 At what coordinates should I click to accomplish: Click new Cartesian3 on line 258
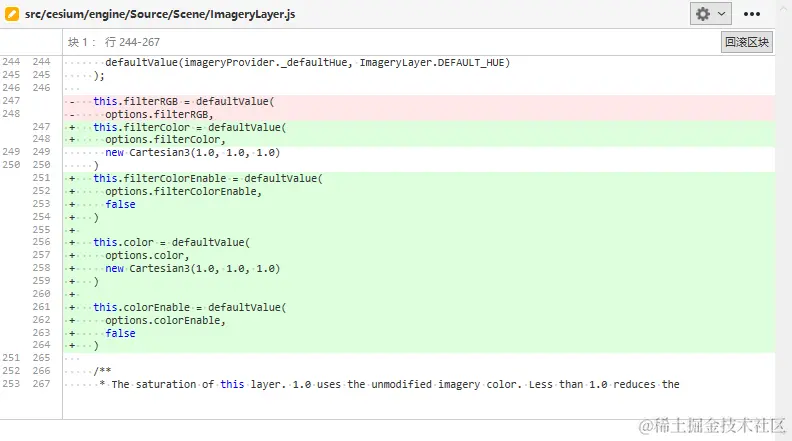[x=192, y=268]
